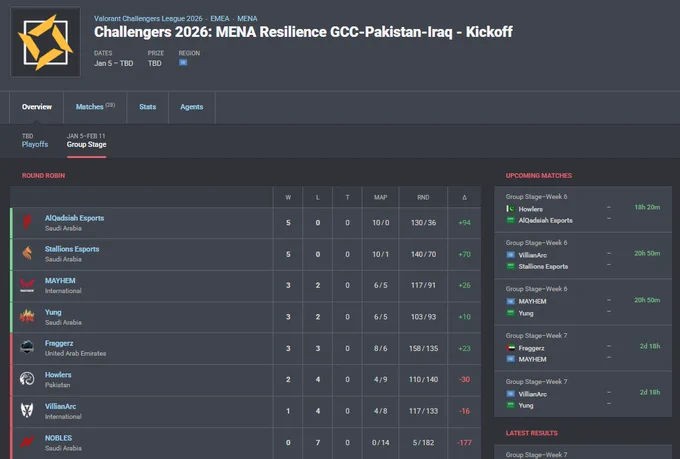
Task: Open Fraggerz team link in standings
Action: (x=59, y=343)
